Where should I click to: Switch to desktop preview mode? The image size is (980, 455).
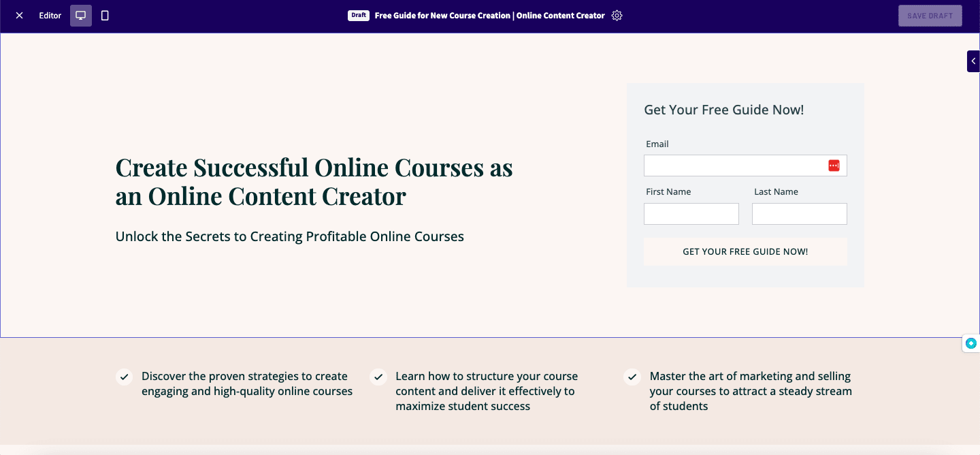[80, 15]
